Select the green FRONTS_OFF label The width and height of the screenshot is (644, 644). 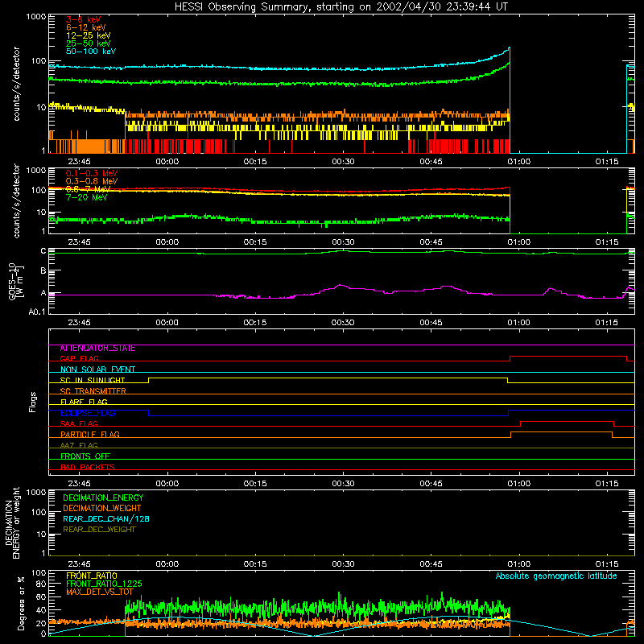click(85, 456)
